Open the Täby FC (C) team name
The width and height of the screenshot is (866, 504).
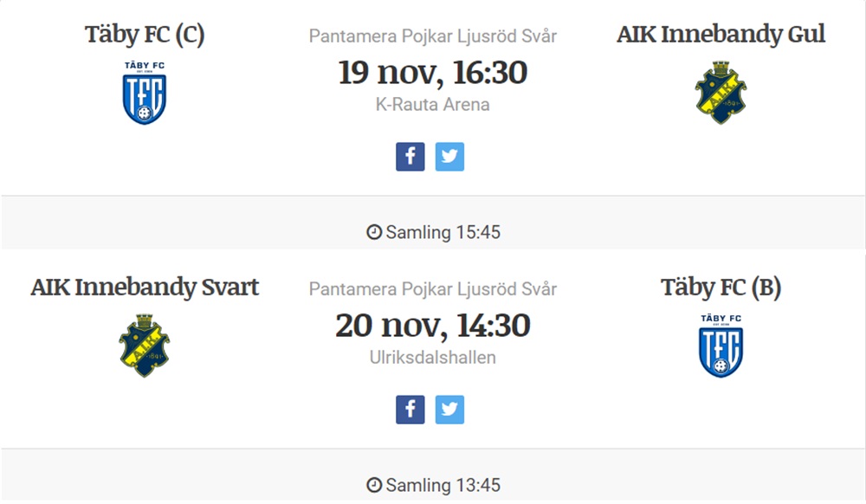point(145,35)
